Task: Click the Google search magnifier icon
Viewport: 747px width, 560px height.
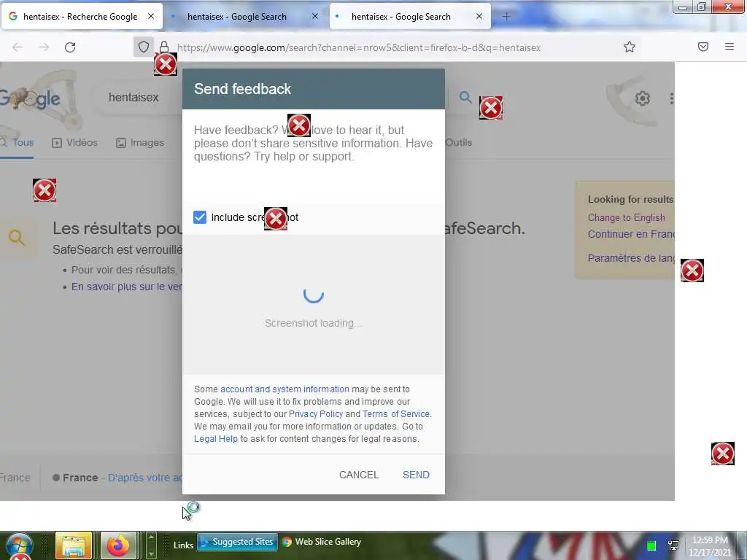Action: pos(465,98)
